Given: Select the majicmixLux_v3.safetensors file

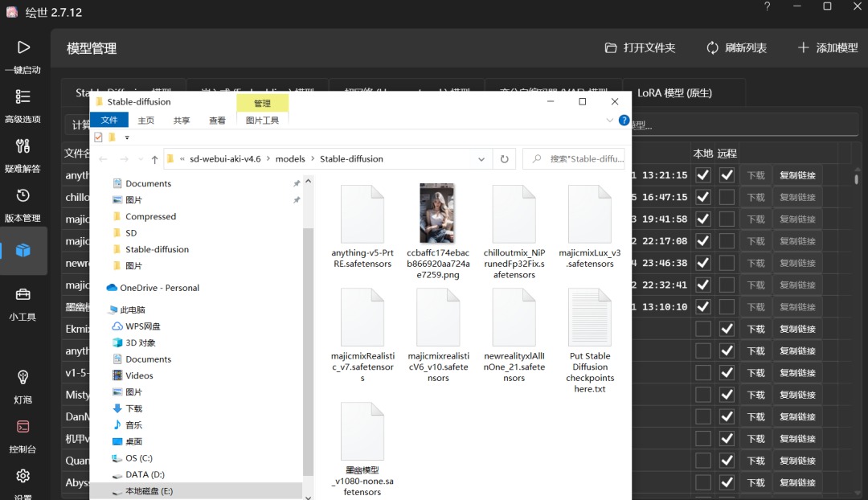Looking at the screenshot, I should pyautogui.click(x=590, y=227).
